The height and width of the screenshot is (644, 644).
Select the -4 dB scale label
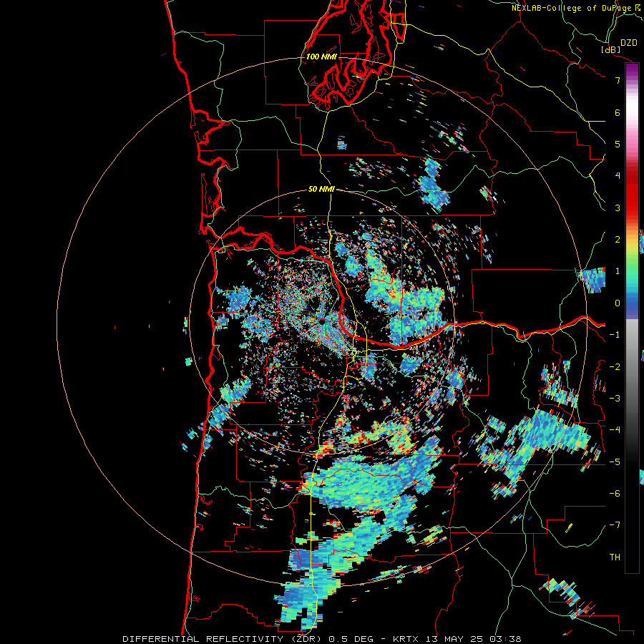pyautogui.click(x=615, y=430)
